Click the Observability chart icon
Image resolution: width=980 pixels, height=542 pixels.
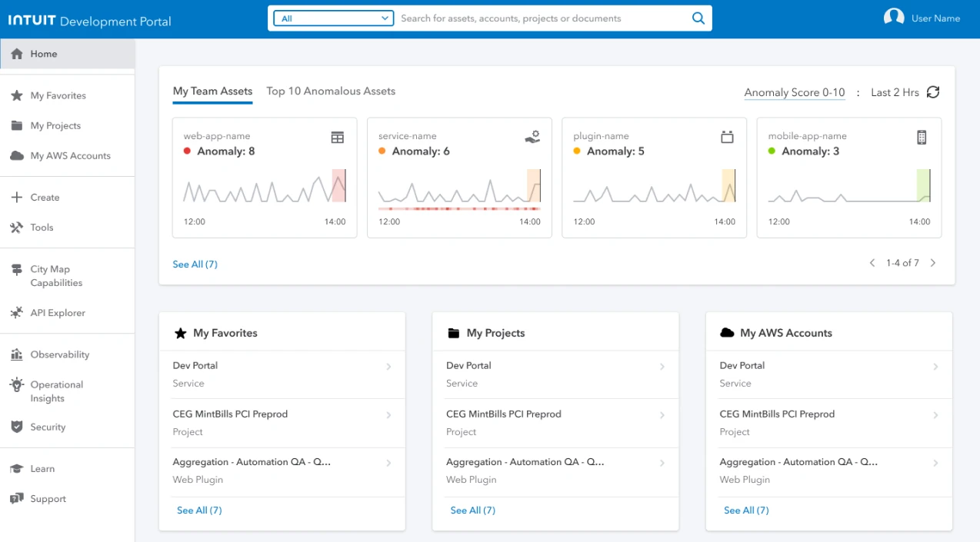coord(17,354)
